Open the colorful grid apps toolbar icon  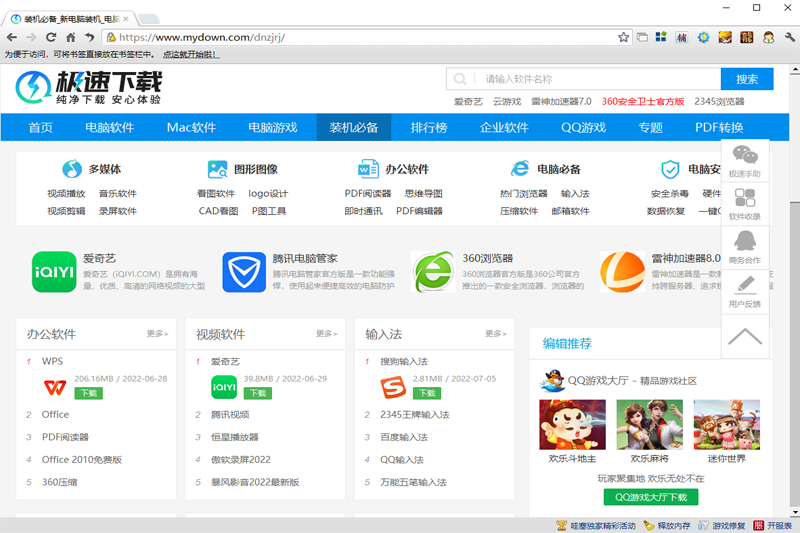pos(661,37)
